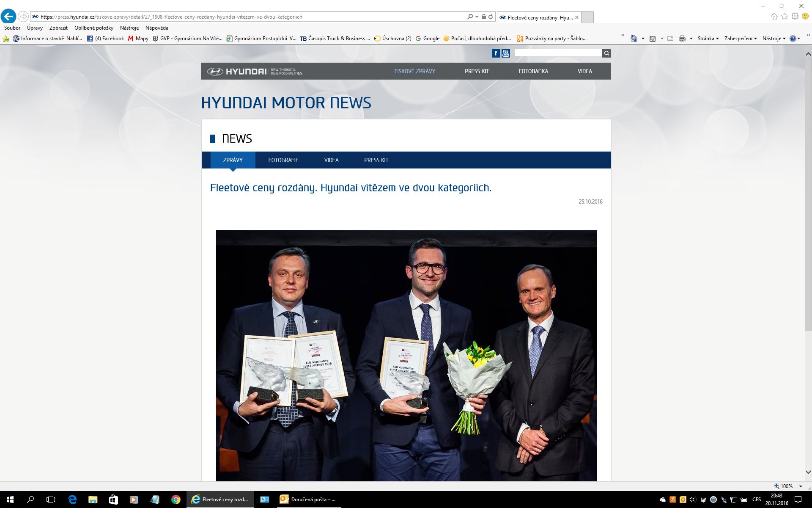This screenshot has height=508, width=812.
Task: Open the Nápověda menu
Action: tap(157, 28)
